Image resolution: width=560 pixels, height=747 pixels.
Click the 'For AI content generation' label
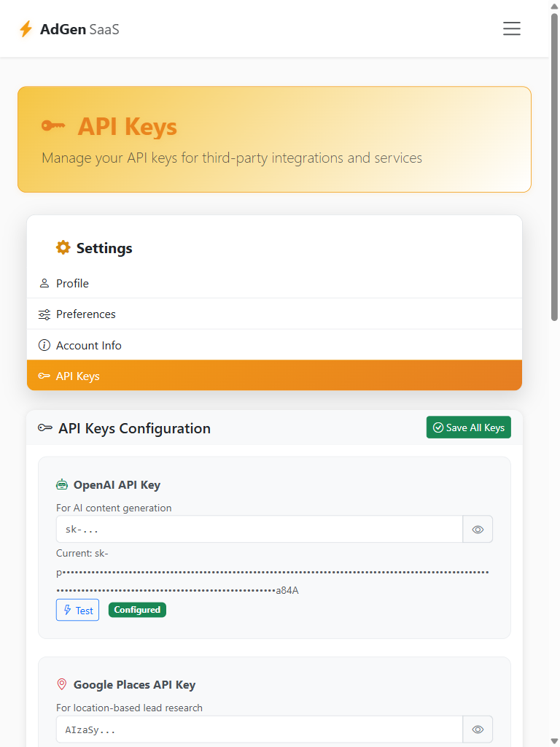coord(114,508)
